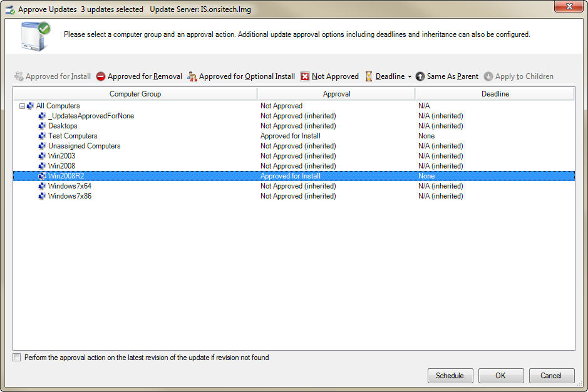
Task: Select the Windows7x86 group name
Action: (x=70, y=196)
